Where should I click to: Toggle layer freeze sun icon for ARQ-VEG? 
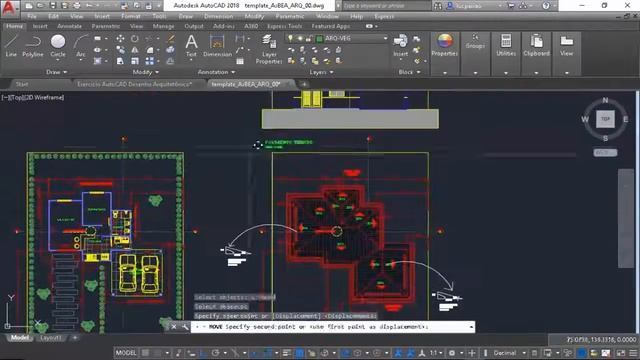click(x=300, y=38)
